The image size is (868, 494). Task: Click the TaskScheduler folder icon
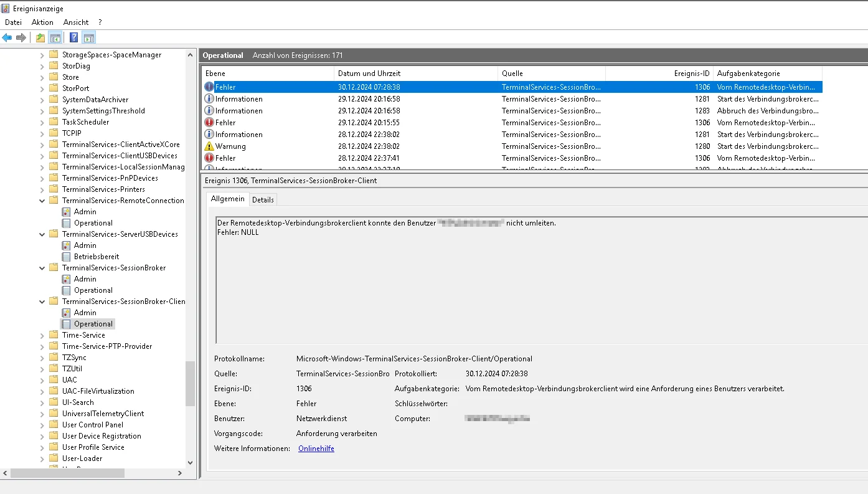[x=54, y=122]
